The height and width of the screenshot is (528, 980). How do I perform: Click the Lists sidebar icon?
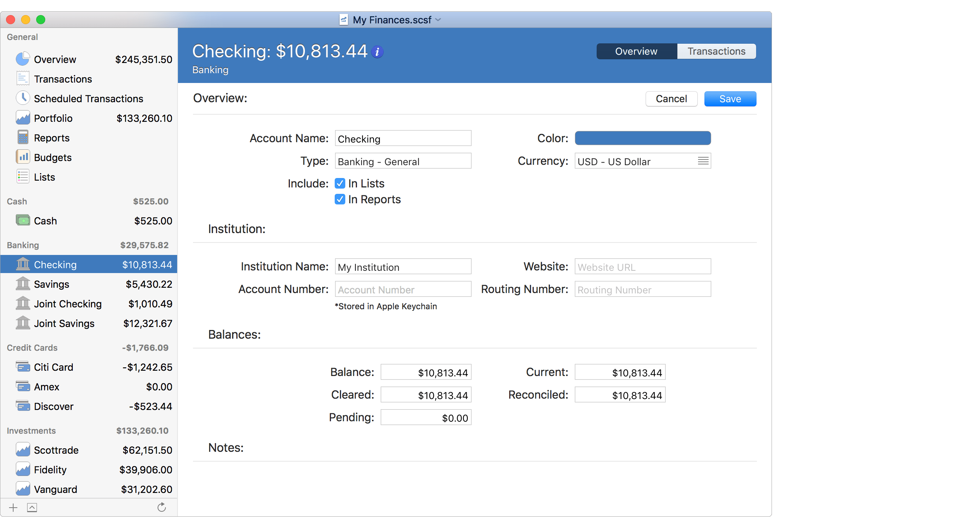click(23, 176)
